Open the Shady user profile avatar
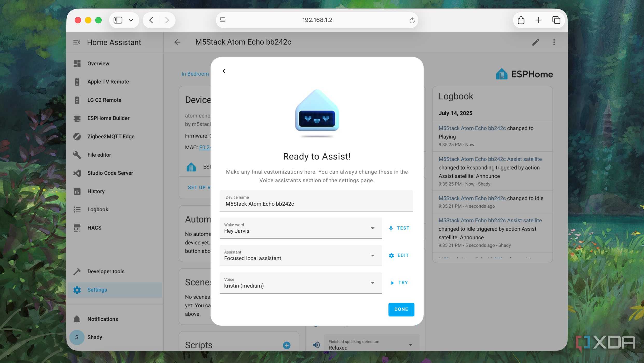This screenshot has width=644, height=363. coord(77,337)
